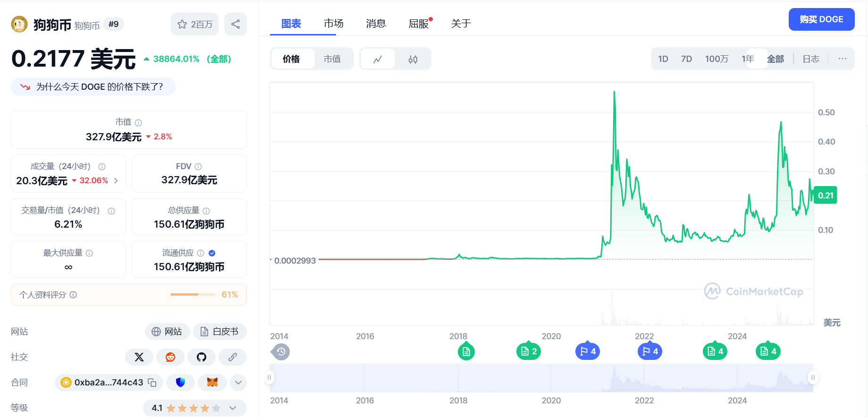Show profile score info icon
The image size is (868, 418).
[x=73, y=295]
